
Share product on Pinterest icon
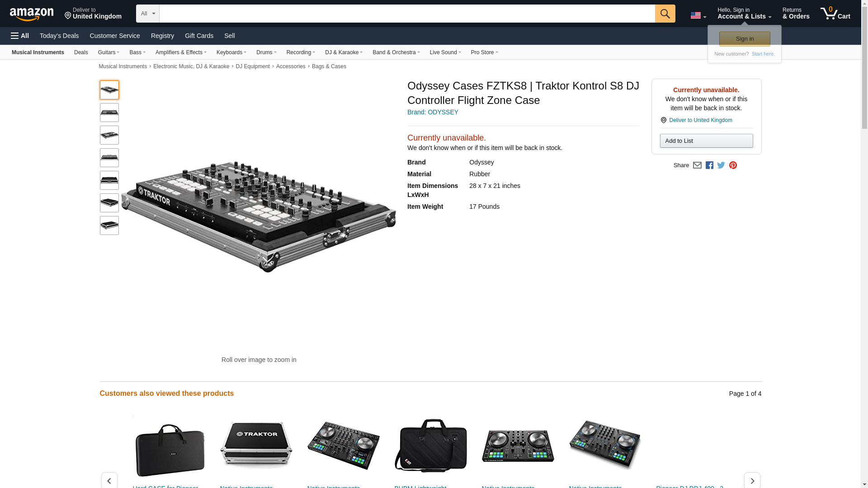tap(733, 165)
